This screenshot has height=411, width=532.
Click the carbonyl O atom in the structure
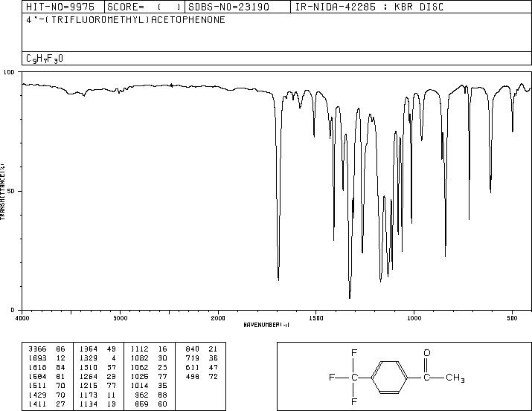tap(427, 353)
